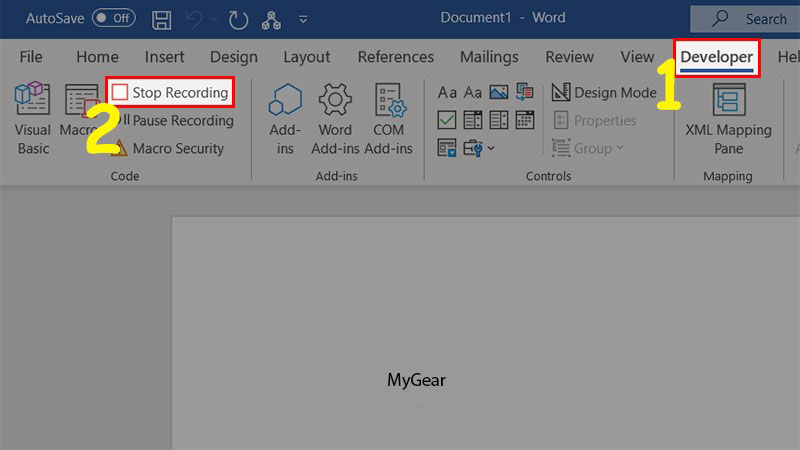
Task: Click Stop Recording
Action: [x=170, y=93]
